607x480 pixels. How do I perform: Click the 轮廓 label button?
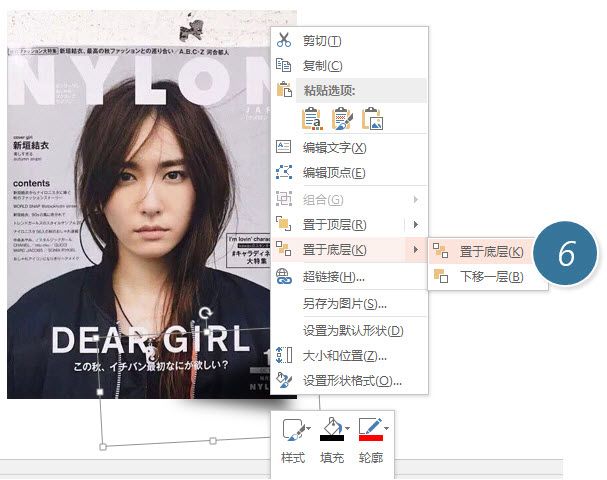[370, 458]
